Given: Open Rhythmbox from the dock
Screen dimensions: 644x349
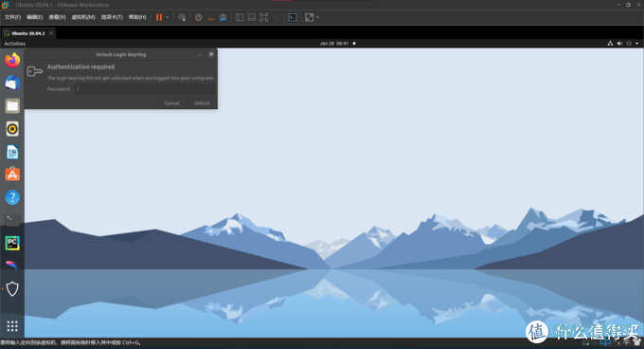Looking at the screenshot, I should (12, 129).
